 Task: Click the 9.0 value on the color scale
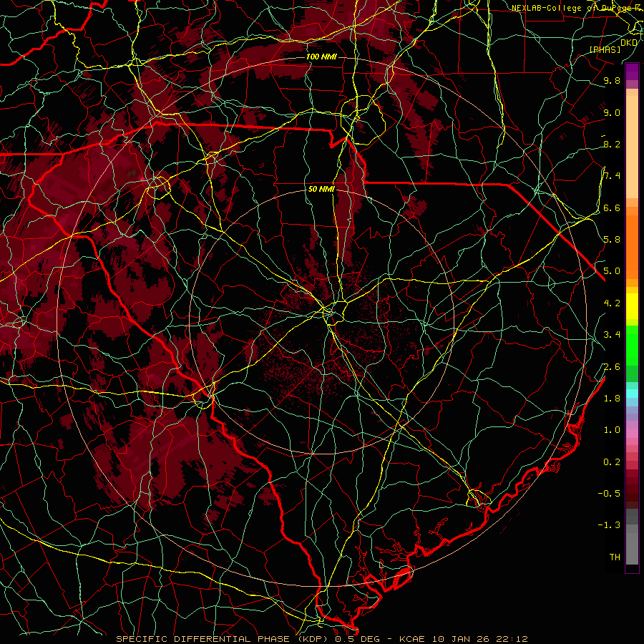point(612,112)
